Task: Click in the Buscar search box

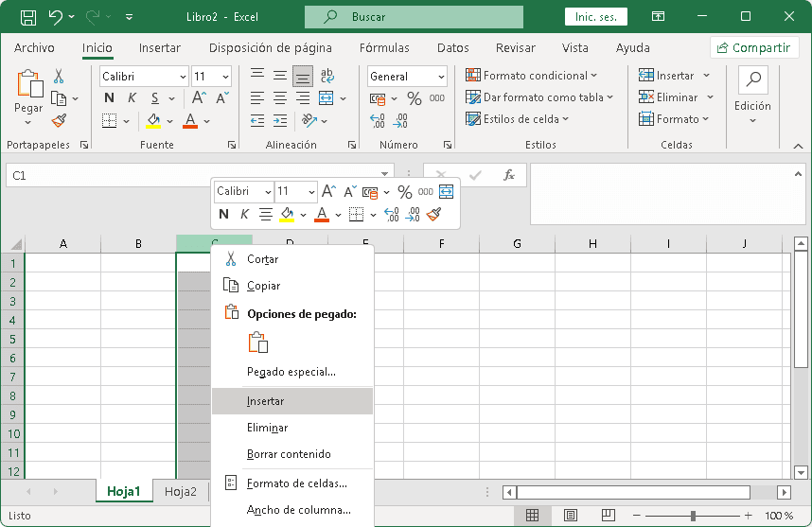Action: point(414,17)
